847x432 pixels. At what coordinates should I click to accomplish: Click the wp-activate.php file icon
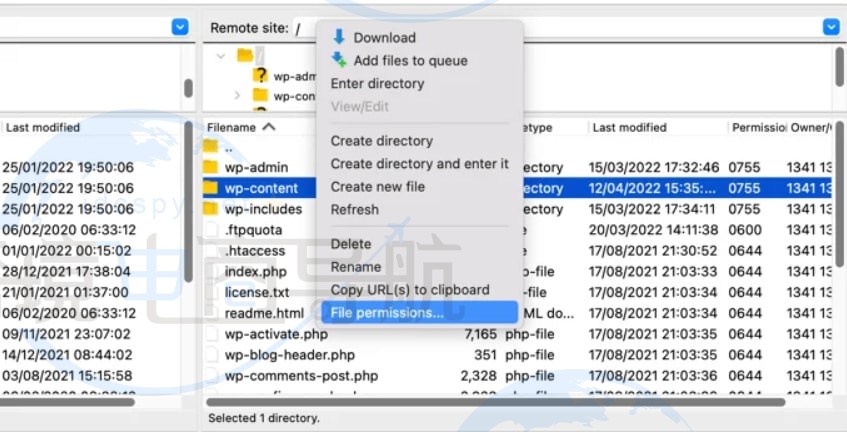[x=210, y=334]
